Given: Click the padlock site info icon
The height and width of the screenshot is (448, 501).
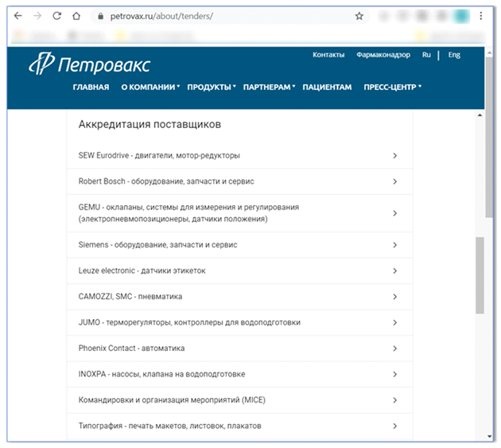Looking at the screenshot, I should pyautogui.click(x=99, y=16).
